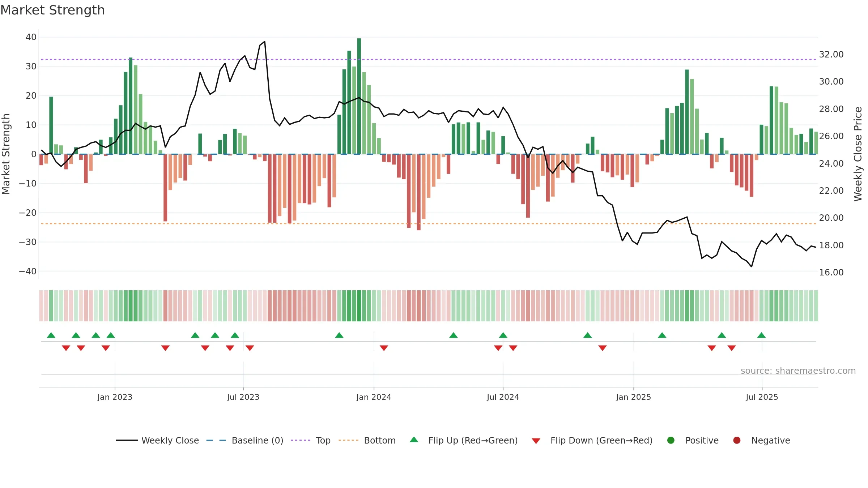
Task: Click the weekly close line peak near 33
Action: [x=264, y=42]
